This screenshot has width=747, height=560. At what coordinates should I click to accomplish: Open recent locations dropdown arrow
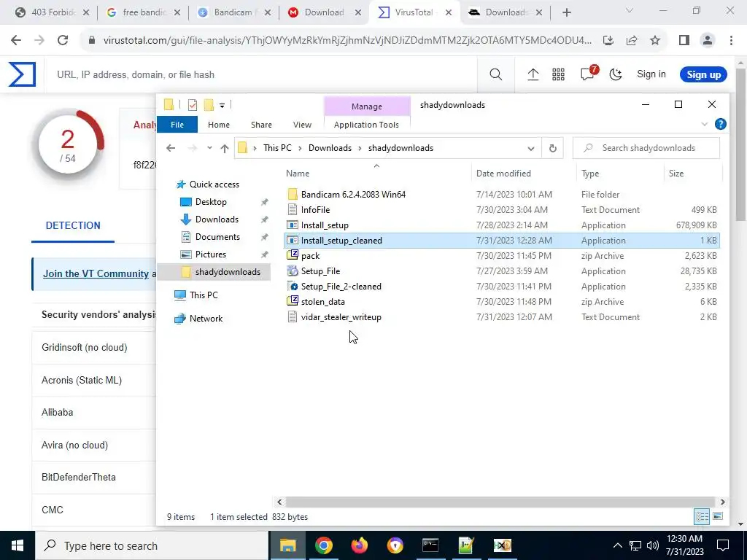209,148
